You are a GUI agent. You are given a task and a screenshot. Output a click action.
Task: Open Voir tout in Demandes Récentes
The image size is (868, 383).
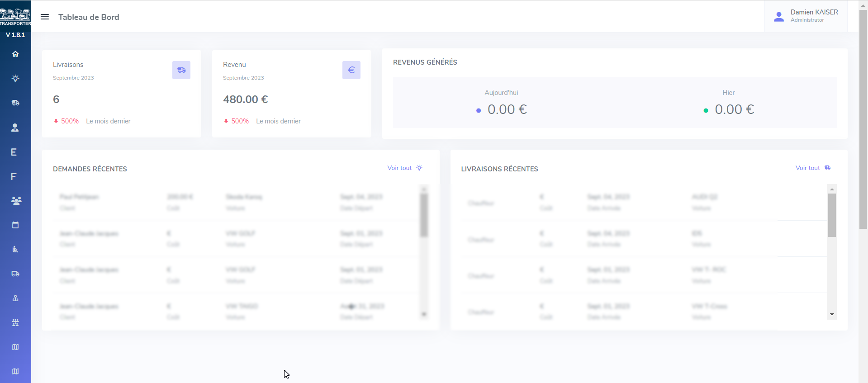point(399,168)
